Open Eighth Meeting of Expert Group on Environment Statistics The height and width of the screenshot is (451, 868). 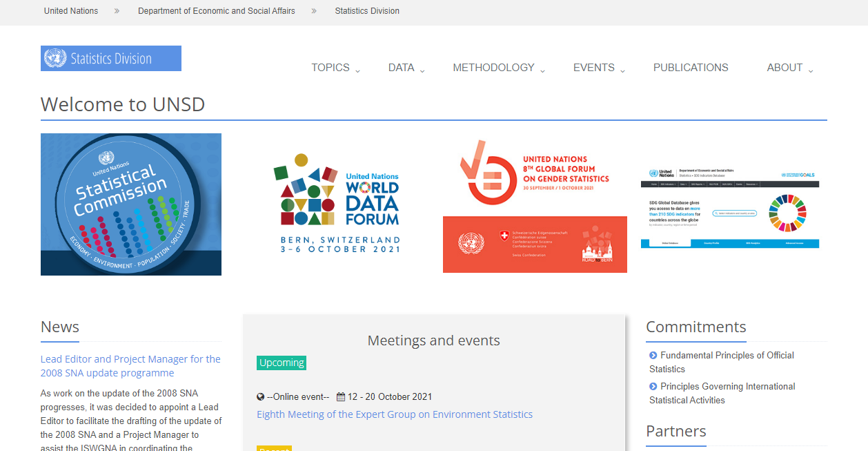[395, 414]
